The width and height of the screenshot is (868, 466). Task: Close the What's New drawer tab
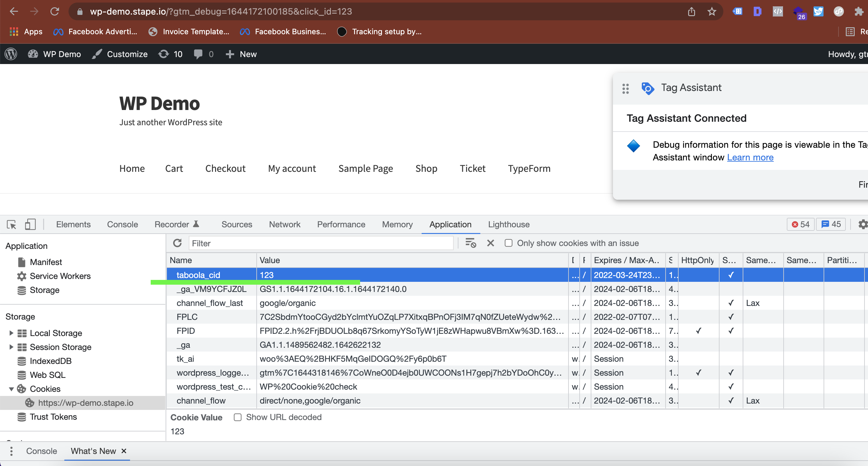124,451
